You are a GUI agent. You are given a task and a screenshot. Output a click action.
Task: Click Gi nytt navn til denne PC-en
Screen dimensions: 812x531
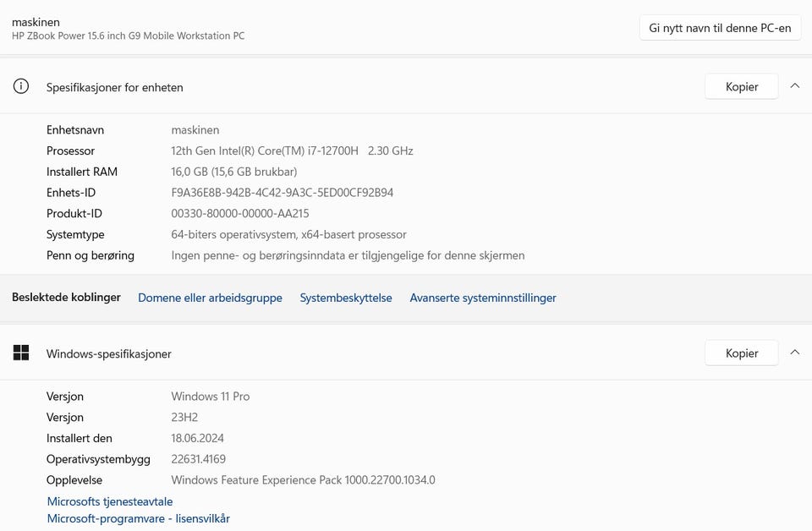click(720, 27)
